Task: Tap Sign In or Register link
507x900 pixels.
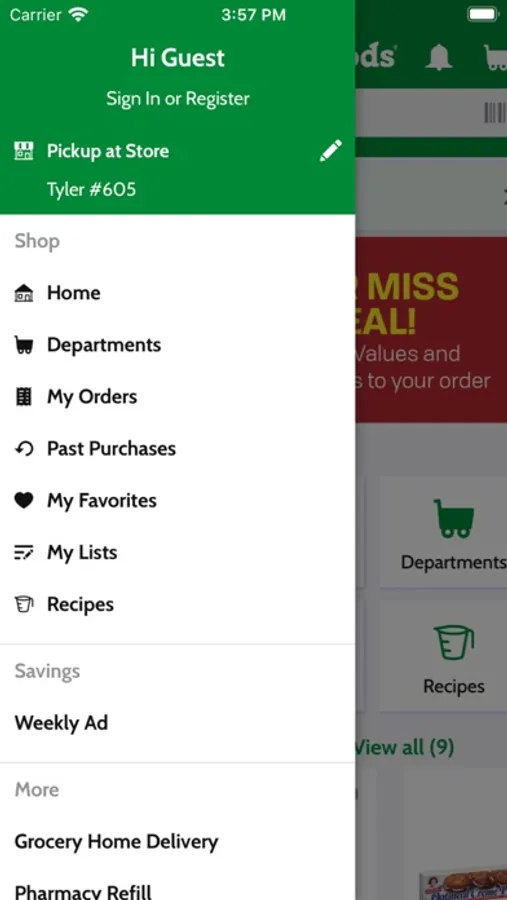Action: click(x=178, y=99)
